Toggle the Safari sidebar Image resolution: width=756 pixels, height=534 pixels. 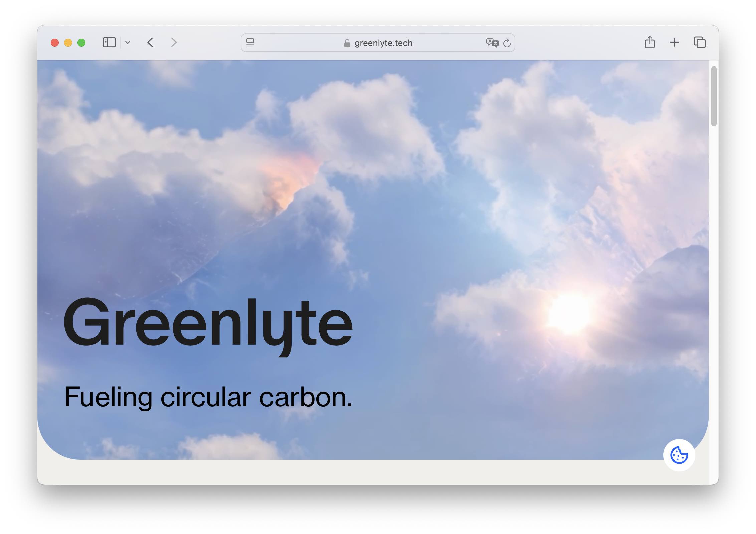click(x=109, y=42)
